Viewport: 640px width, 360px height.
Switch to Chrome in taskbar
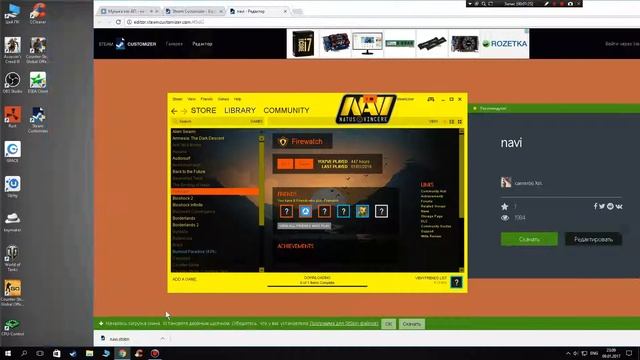[122, 353]
